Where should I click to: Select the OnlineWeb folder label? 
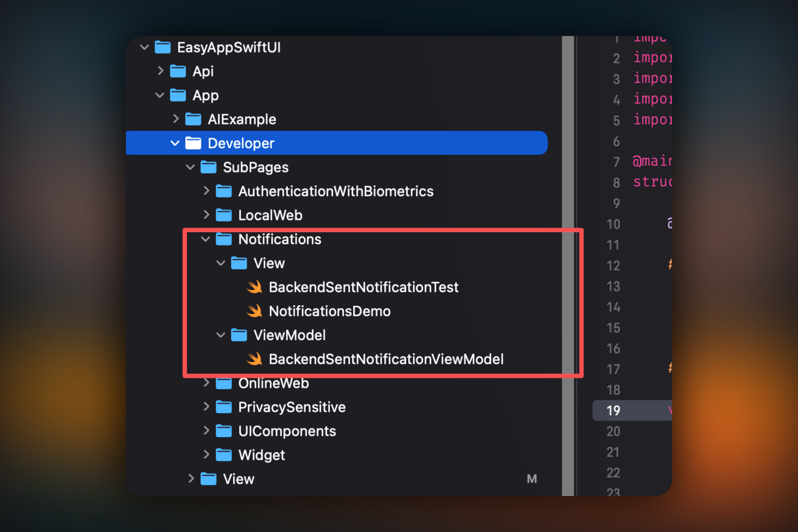(x=273, y=383)
